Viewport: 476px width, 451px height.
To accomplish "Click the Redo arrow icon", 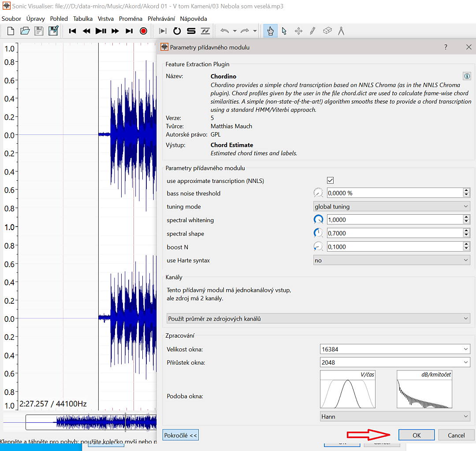I will pos(245,31).
